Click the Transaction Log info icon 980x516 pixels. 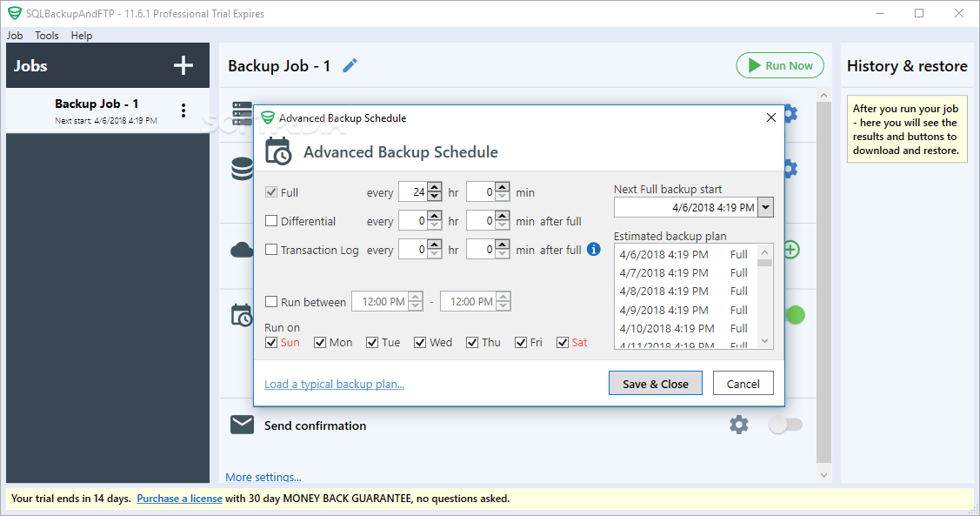(594, 249)
